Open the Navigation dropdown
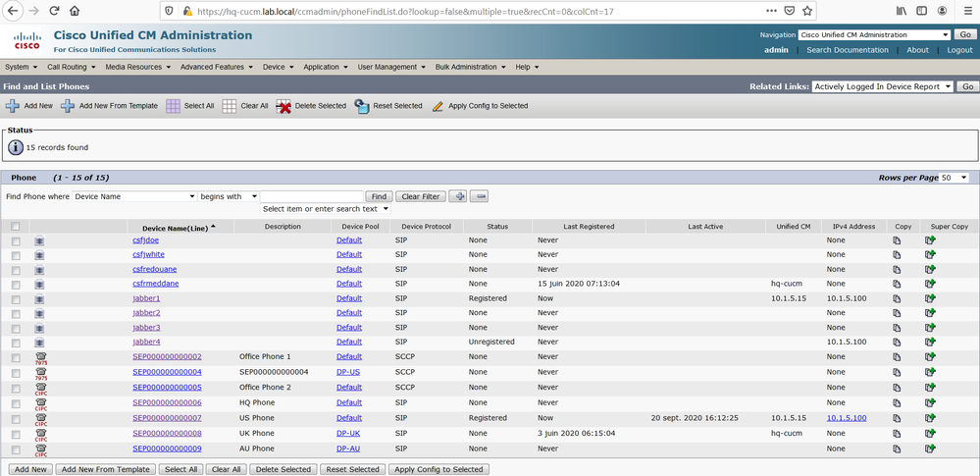Screen dimensions: 980x476 874,35
